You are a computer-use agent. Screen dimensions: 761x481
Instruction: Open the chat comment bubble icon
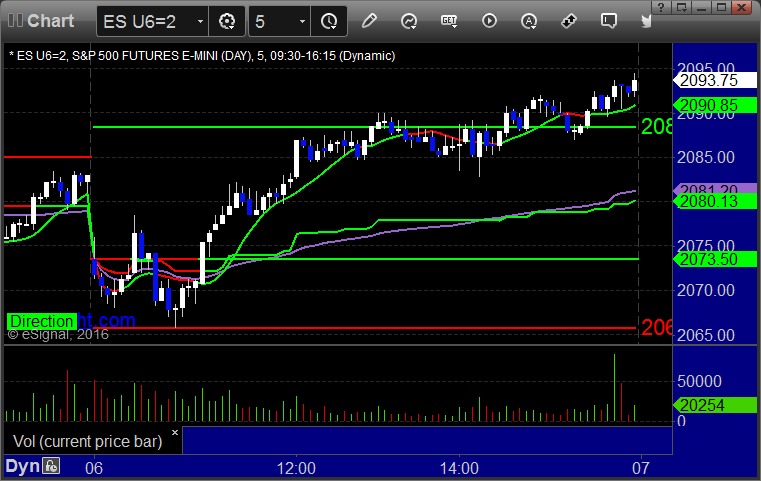coord(609,21)
